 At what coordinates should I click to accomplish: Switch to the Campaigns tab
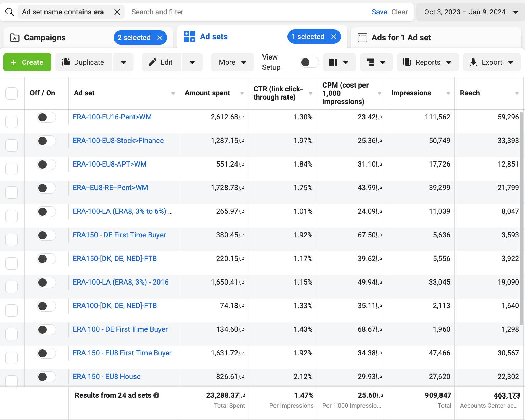pos(44,38)
